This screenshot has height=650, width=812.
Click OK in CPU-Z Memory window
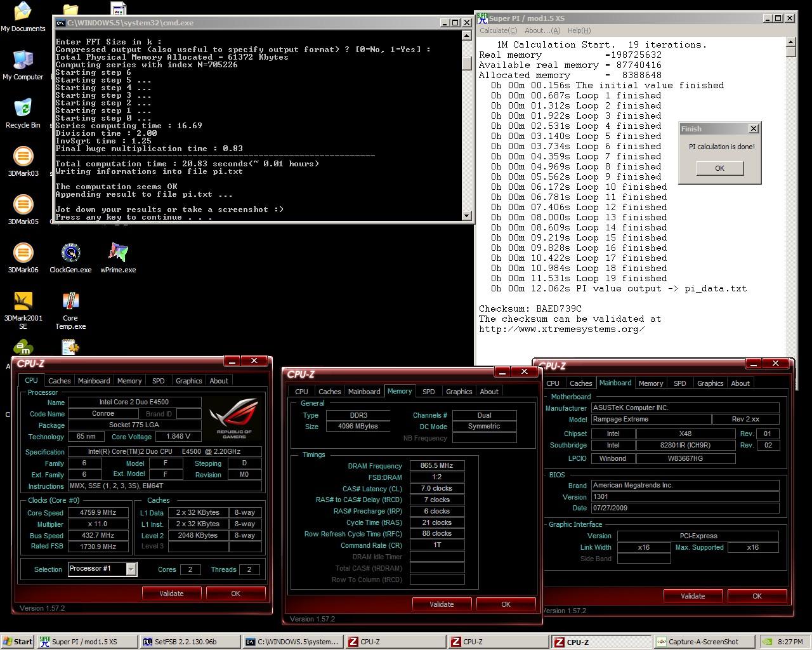pos(506,604)
